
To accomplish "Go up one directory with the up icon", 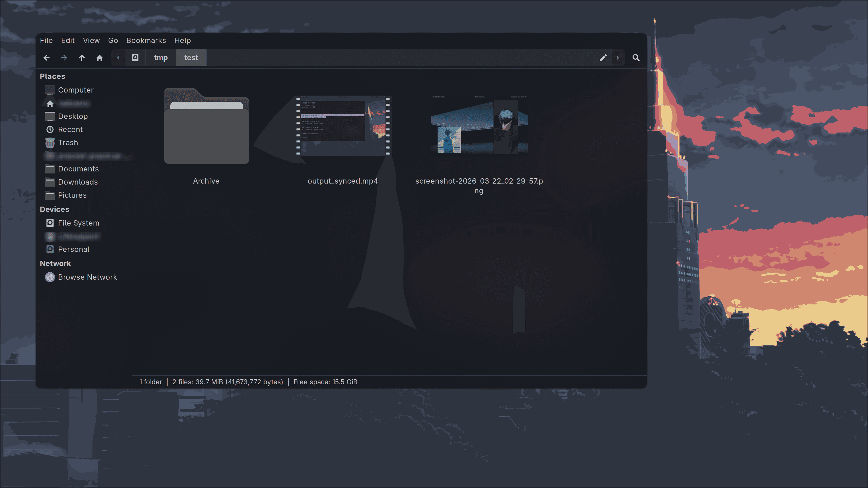I will point(82,58).
